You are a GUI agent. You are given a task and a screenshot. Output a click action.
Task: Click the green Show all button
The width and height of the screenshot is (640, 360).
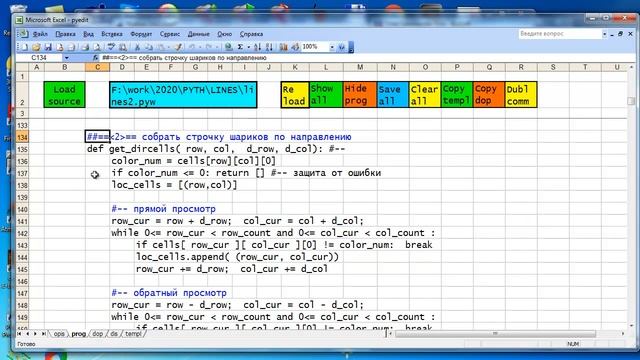tap(326, 95)
